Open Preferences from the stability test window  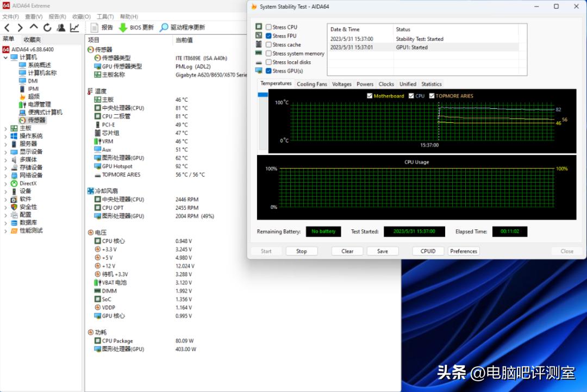[463, 251]
